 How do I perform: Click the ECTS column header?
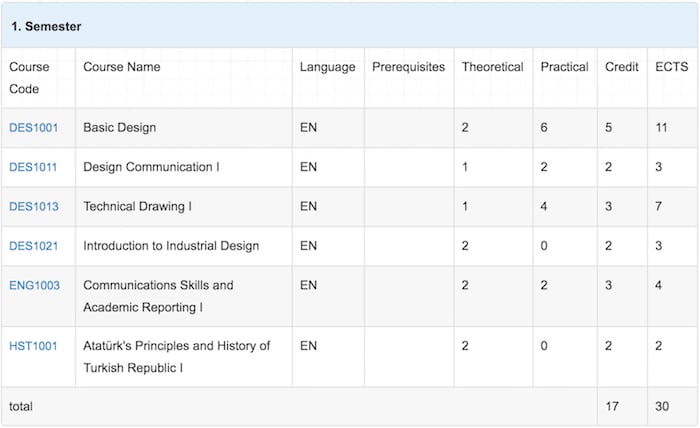[671, 67]
